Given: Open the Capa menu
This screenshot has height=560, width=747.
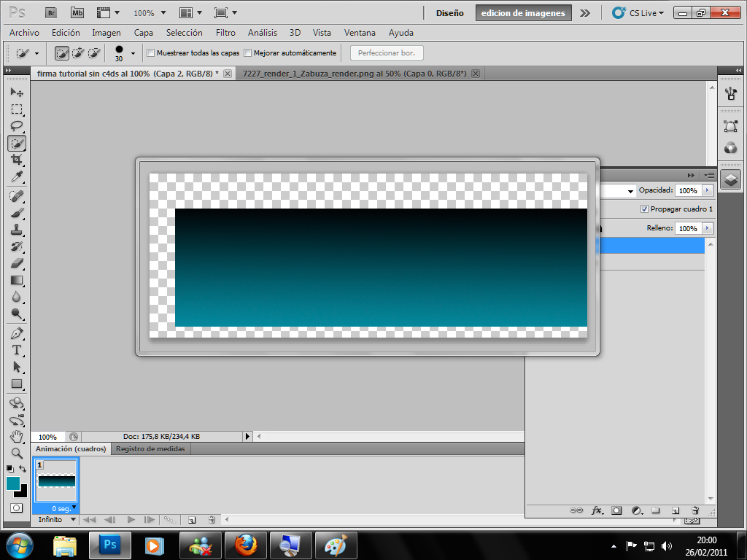Looking at the screenshot, I should 144,32.
